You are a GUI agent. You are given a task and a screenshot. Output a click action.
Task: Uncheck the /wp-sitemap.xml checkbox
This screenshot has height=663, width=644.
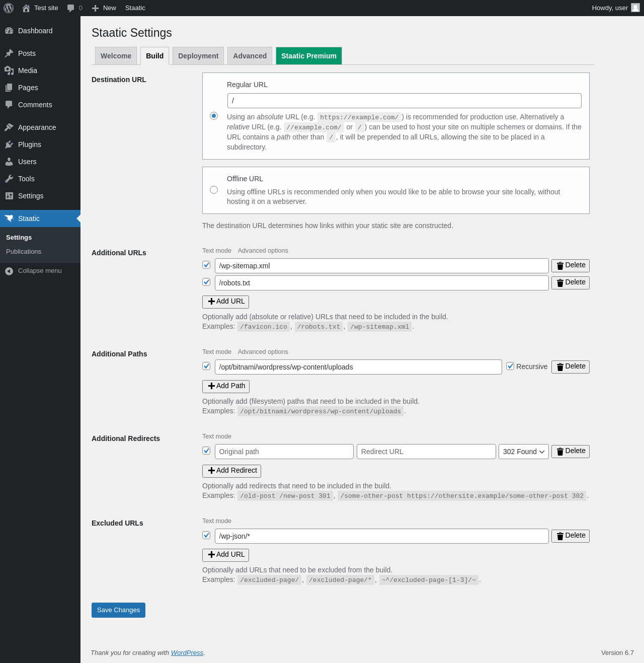pyautogui.click(x=206, y=265)
